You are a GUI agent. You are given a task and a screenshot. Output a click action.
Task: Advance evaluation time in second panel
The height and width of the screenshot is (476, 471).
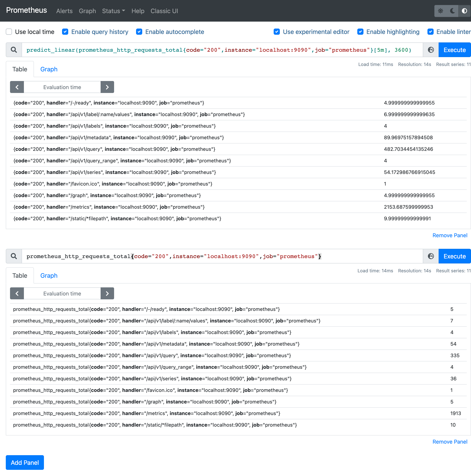pyautogui.click(x=107, y=293)
